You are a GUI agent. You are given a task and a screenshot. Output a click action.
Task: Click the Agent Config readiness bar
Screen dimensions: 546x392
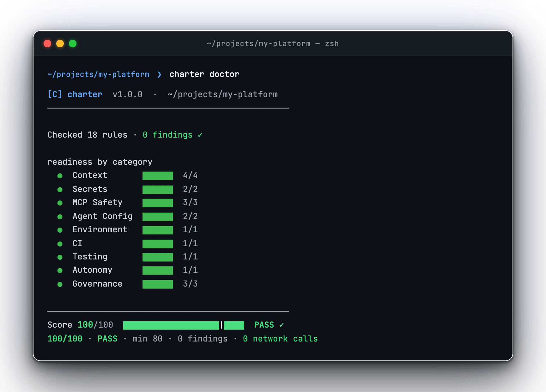[x=158, y=217]
